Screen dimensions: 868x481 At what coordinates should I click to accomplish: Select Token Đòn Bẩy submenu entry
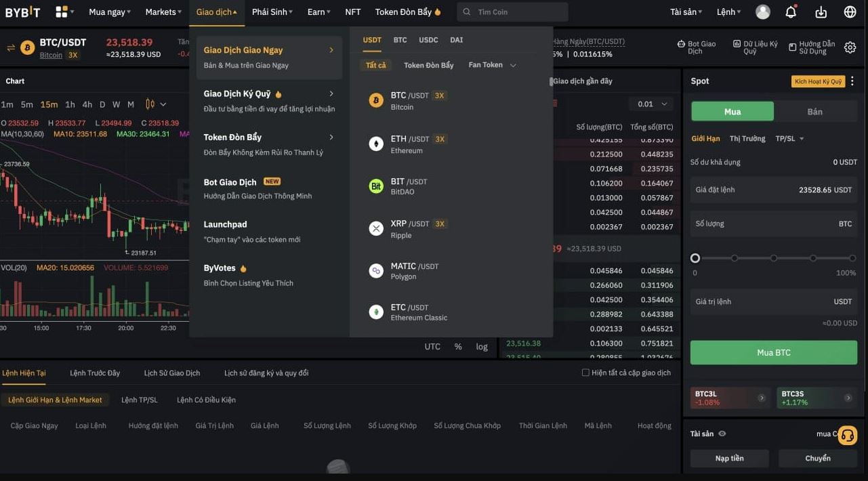pos(269,144)
